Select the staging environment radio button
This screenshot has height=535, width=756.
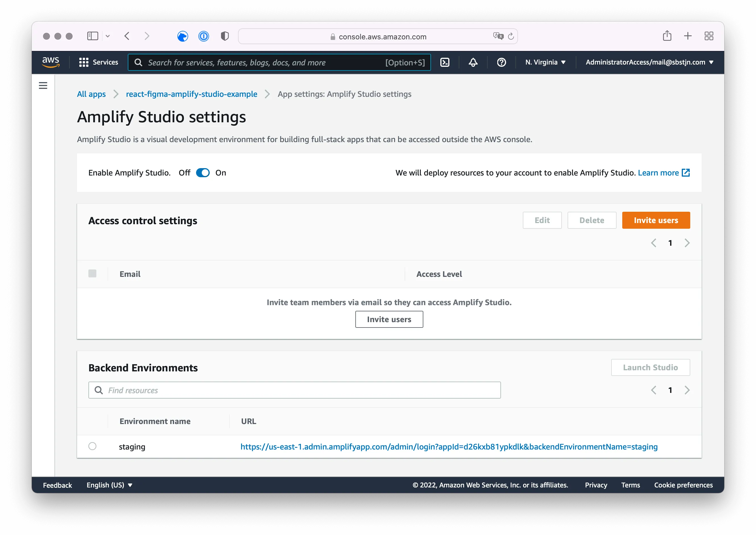click(92, 446)
